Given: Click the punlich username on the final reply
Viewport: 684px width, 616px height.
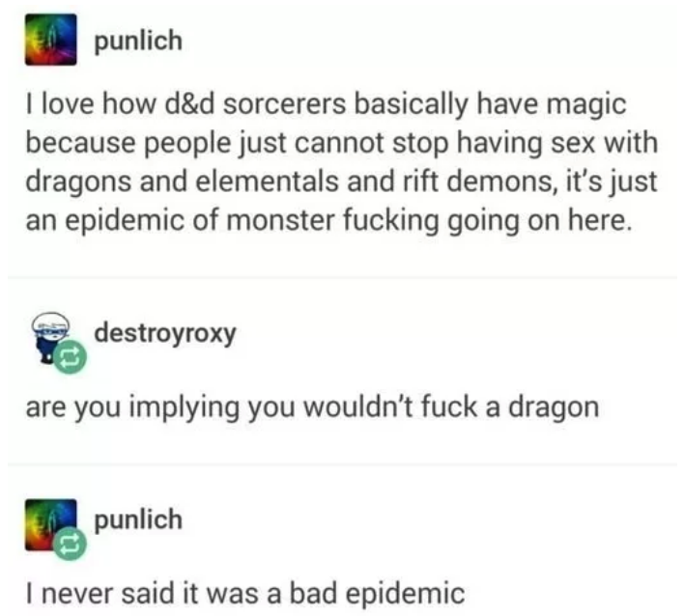Looking at the screenshot, I should [x=138, y=520].
